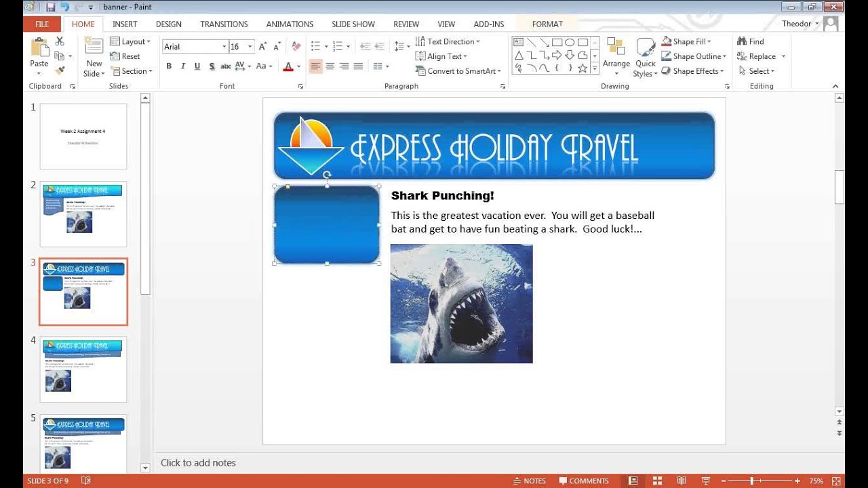Toggle Underline formatting

197,66
